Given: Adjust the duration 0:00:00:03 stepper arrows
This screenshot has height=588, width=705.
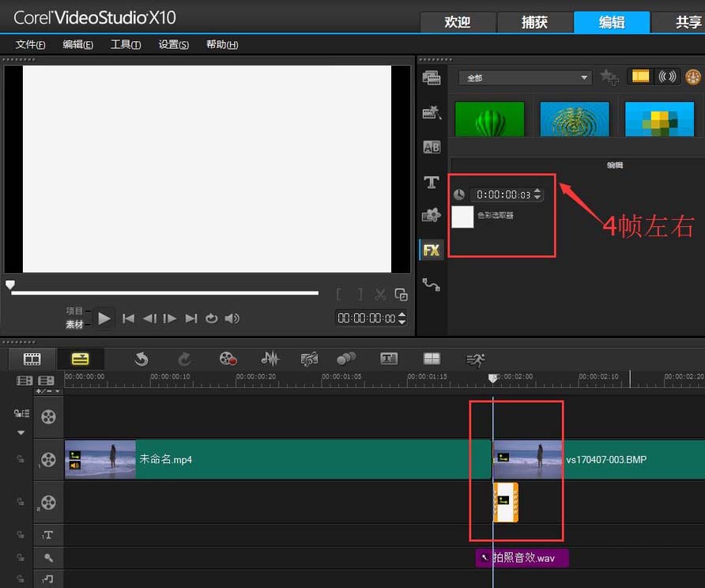Looking at the screenshot, I should tap(537, 194).
